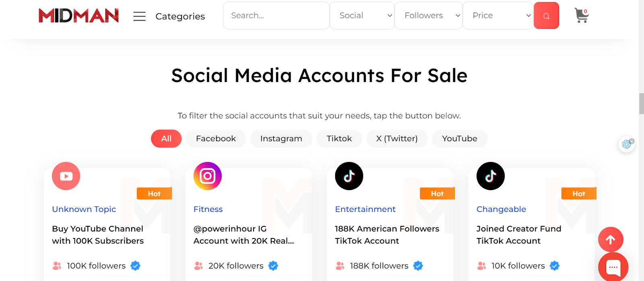Expand the Social dropdown
The image size is (644, 281).
coord(362,16)
